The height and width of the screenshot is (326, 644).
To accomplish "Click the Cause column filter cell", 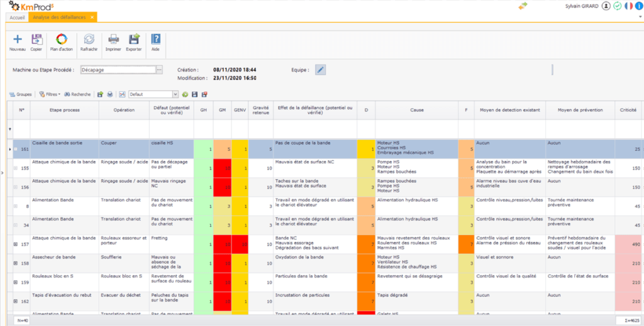I will click(417, 129).
